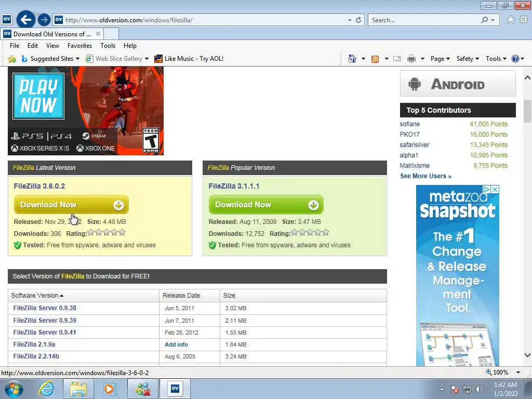532x399 pixels.
Task: Click the AdChoices triangle icon on ad
Action: pyautogui.click(x=487, y=189)
